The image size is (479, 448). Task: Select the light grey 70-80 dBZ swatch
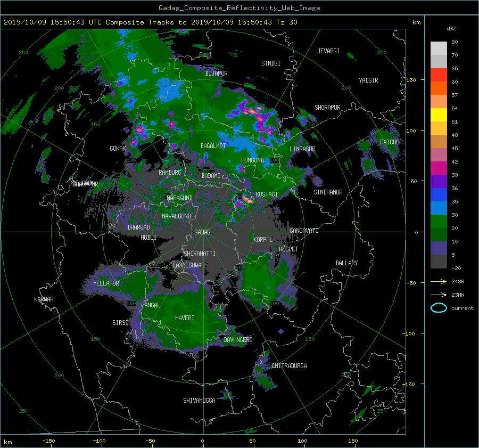click(x=439, y=48)
